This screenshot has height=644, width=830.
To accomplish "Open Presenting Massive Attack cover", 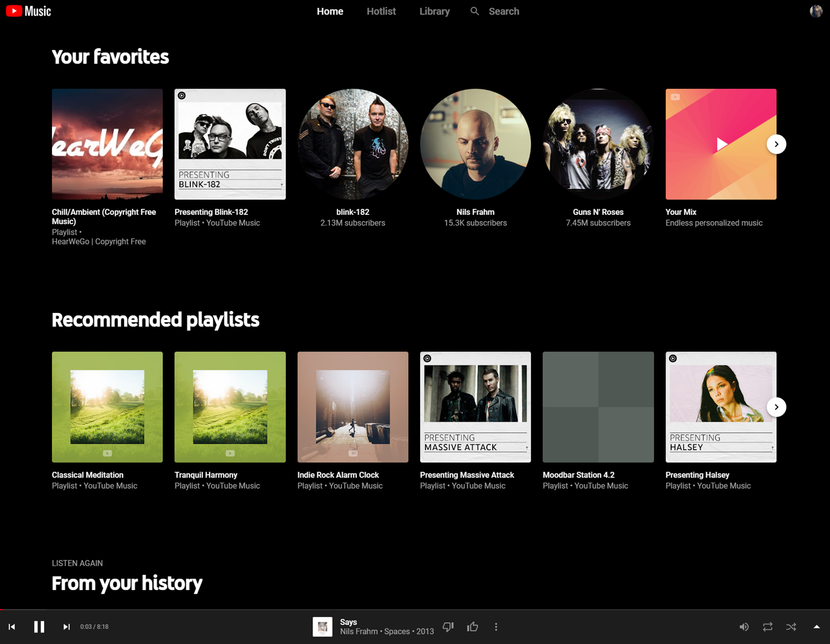I will point(475,407).
